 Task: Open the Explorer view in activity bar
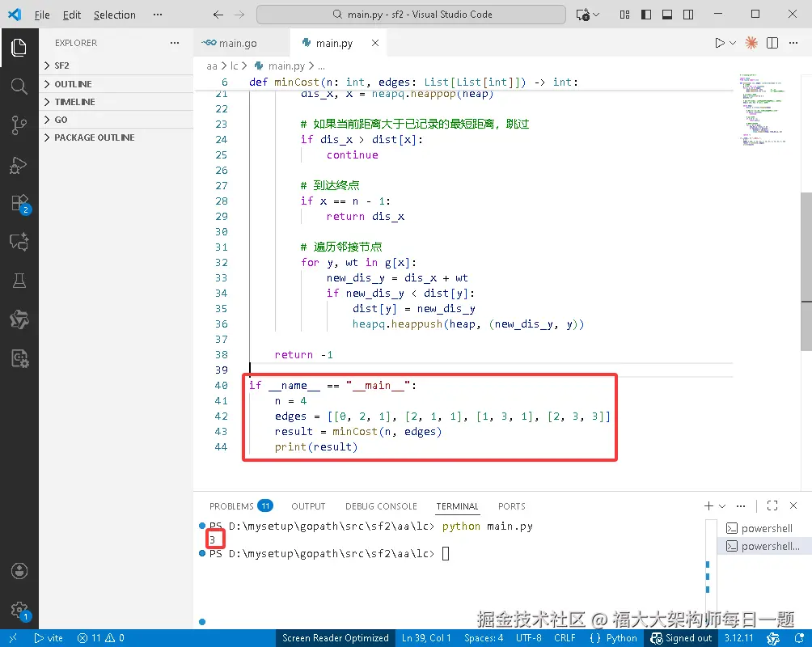[x=19, y=48]
